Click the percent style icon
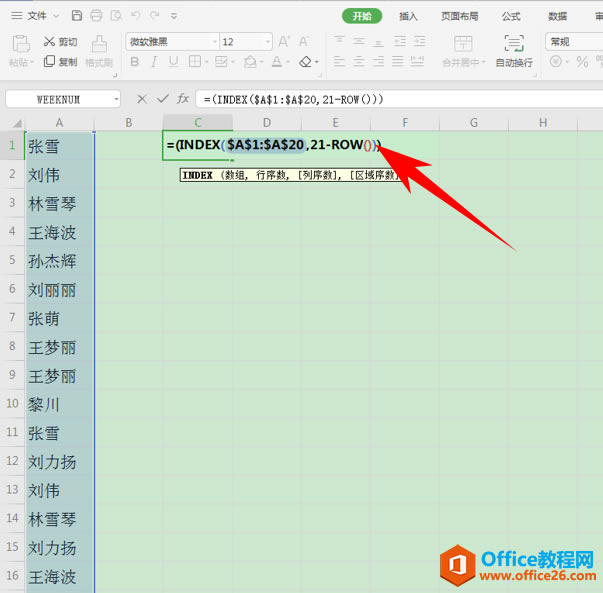 (x=582, y=62)
